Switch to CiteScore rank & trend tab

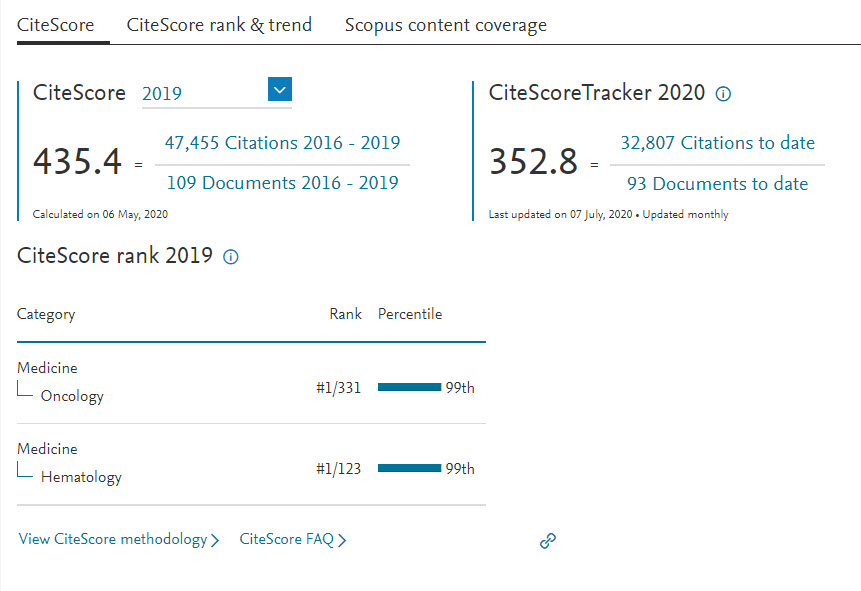point(219,25)
